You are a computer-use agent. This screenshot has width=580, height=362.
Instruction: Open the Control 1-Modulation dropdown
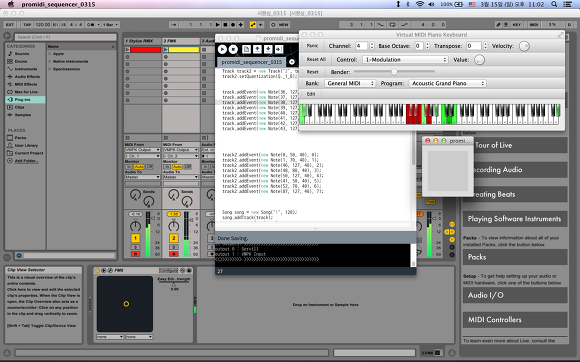405,60
